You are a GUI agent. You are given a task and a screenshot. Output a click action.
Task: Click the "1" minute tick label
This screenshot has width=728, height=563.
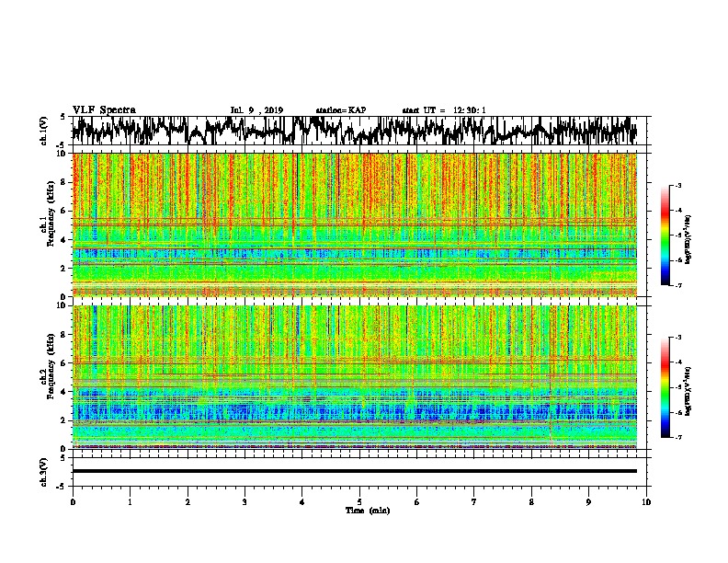click(x=130, y=502)
